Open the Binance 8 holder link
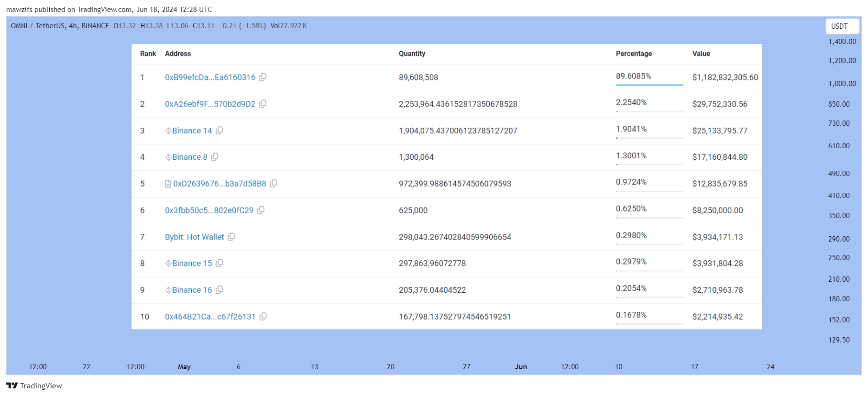The image size is (868, 396). (190, 157)
